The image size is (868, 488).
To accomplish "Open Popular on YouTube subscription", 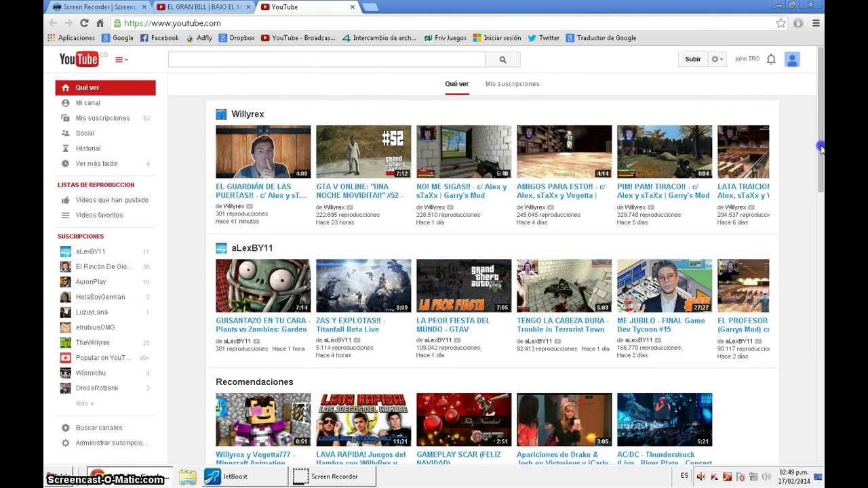I will (106, 358).
